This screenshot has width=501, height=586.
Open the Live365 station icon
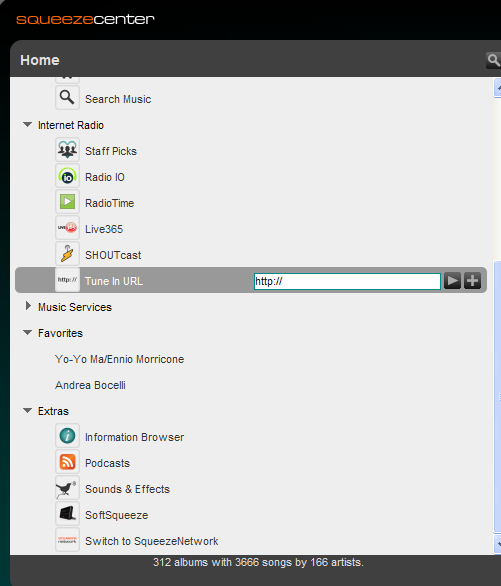[67, 228]
